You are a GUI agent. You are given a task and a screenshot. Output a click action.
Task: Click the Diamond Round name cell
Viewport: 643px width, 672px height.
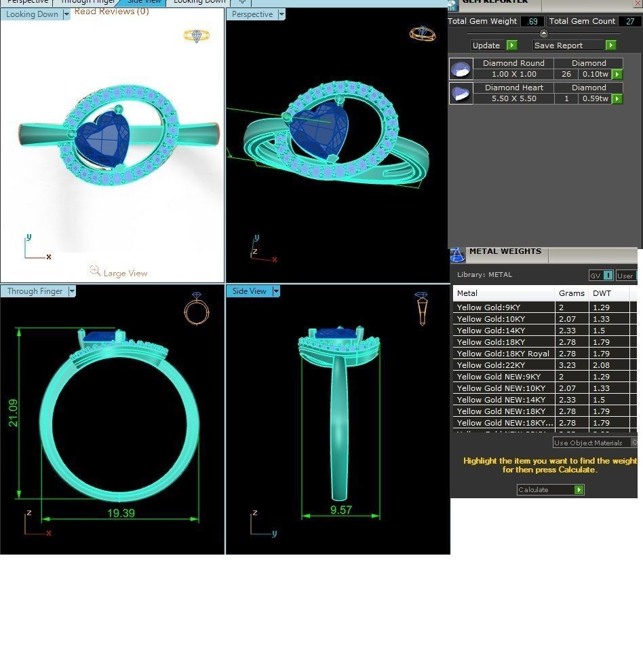point(513,63)
